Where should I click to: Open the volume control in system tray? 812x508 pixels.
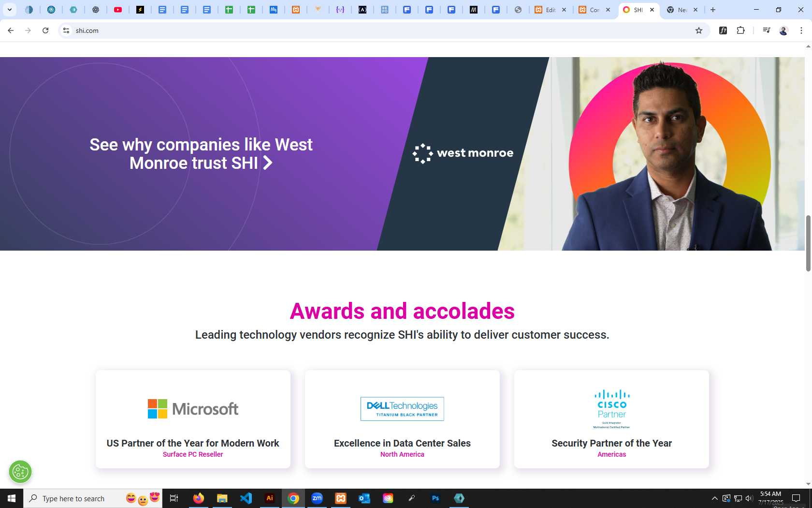[x=749, y=498]
